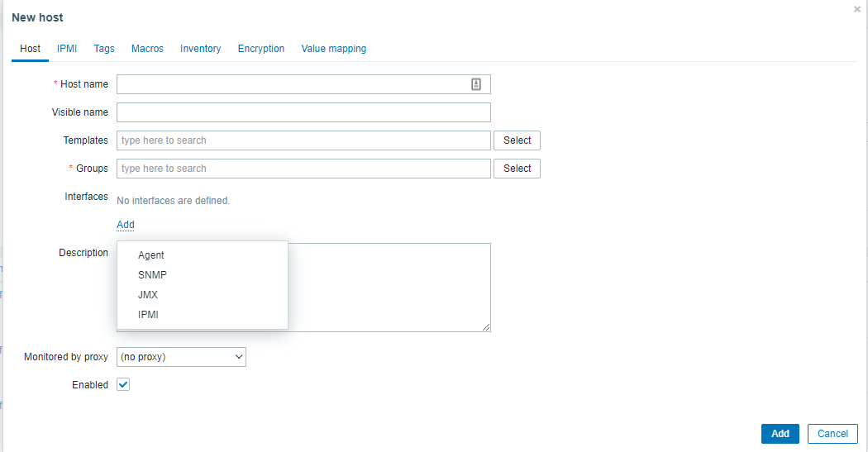Focus the Host name input field
The width and height of the screenshot is (868, 452).
pyautogui.click(x=303, y=84)
